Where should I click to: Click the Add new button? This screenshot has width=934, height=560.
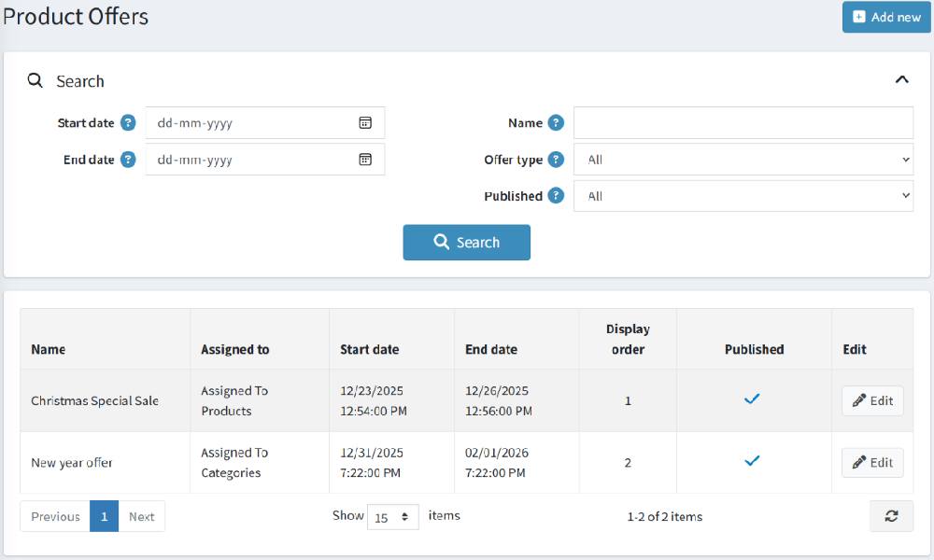[x=885, y=17]
